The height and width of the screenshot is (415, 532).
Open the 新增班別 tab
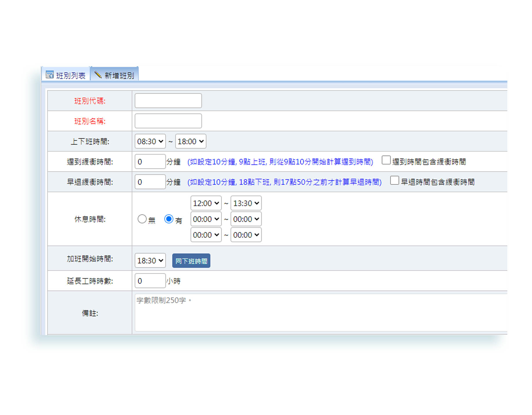pyautogui.click(x=119, y=76)
